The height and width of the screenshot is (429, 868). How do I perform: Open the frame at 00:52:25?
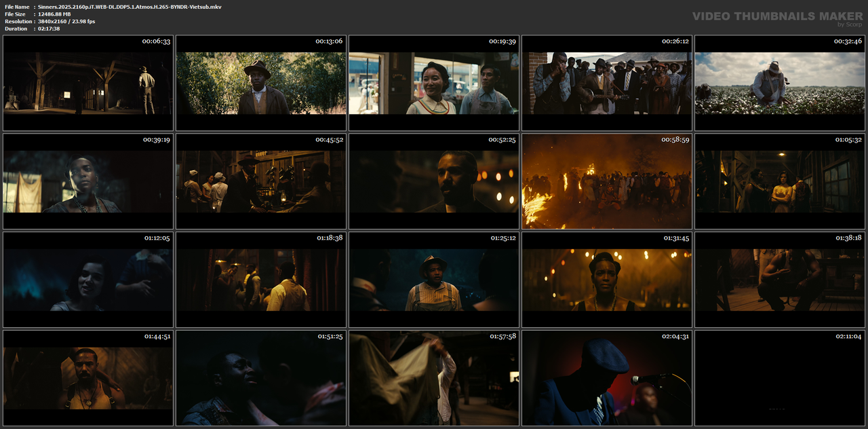434,181
